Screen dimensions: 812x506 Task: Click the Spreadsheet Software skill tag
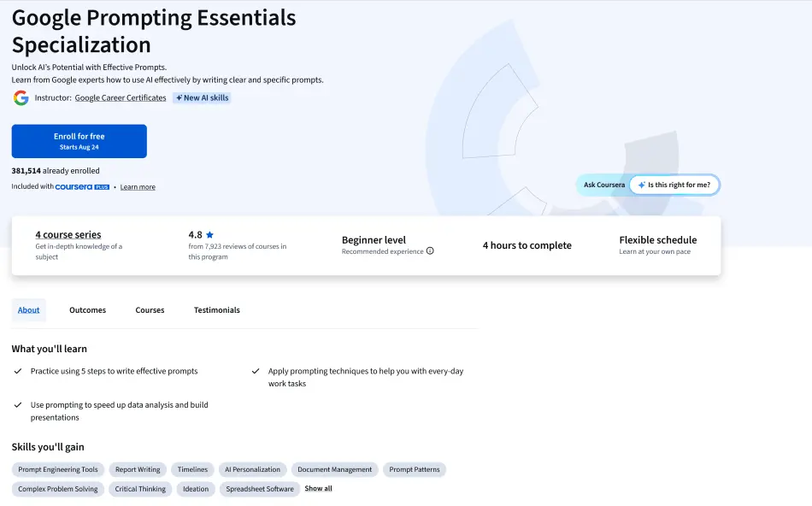pos(260,489)
